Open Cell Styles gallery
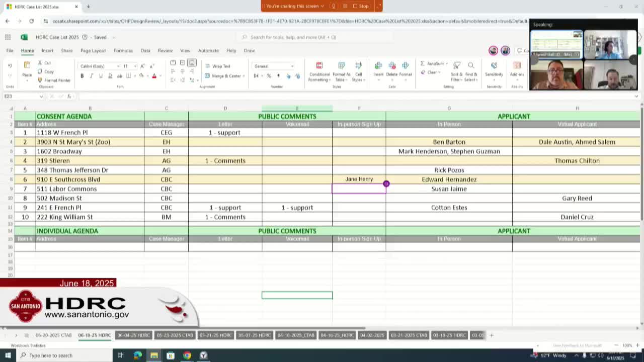The image size is (644, 362). coord(358,72)
